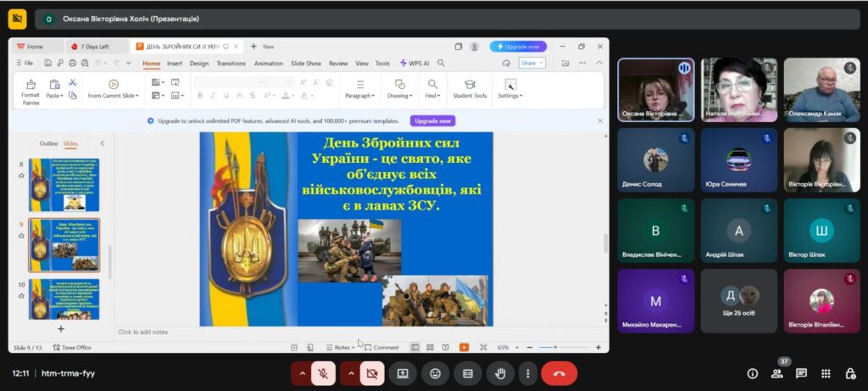
Task: Click the red leave call button
Action: tap(559, 373)
